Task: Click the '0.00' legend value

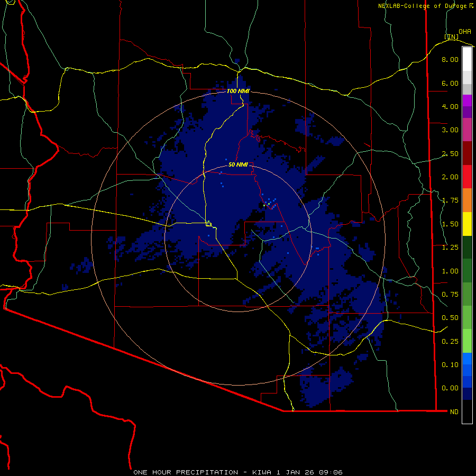Action: [450, 388]
